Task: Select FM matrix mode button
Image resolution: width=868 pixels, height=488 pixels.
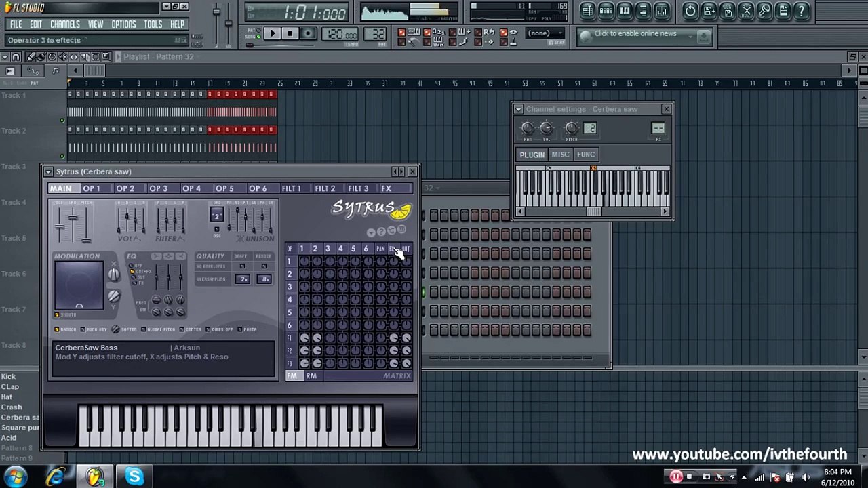Action: tap(292, 376)
